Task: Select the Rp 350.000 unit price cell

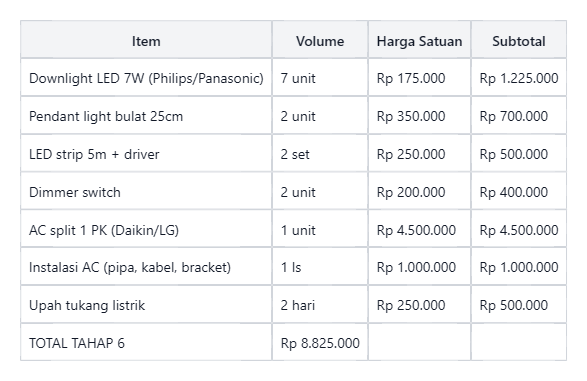Action: (x=419, y=115)
